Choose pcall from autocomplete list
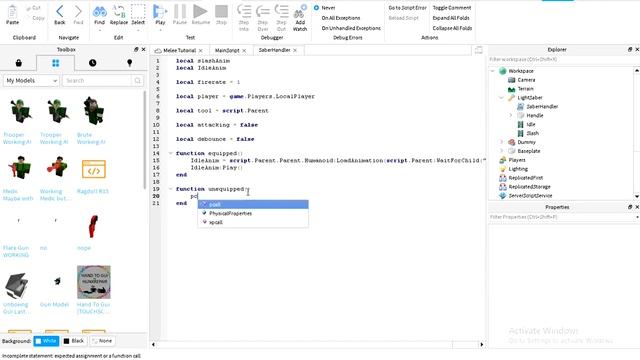This screenshot has width=640, height=360. pyautogui.click(x=253, y=204)
